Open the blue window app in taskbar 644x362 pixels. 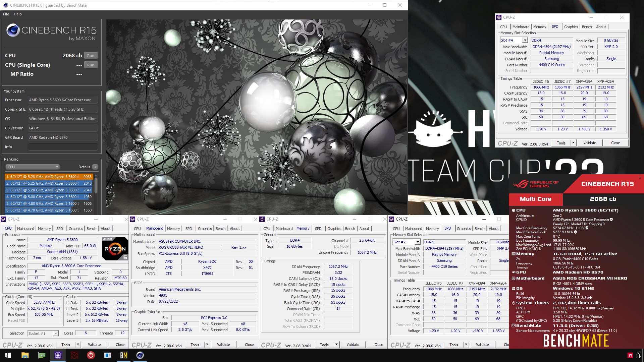107,355
